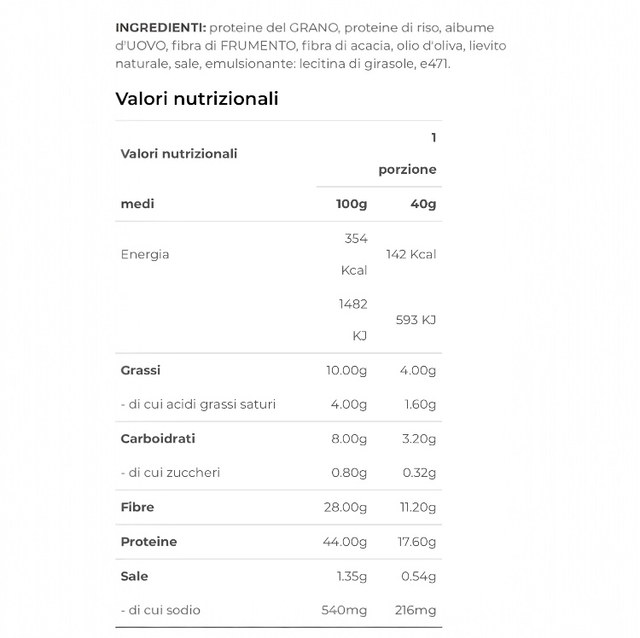Image resolution: width=640 pixels, height=638 pixels.
Task: Click the '216mg' sodium portion value
Action: point(414,610)
